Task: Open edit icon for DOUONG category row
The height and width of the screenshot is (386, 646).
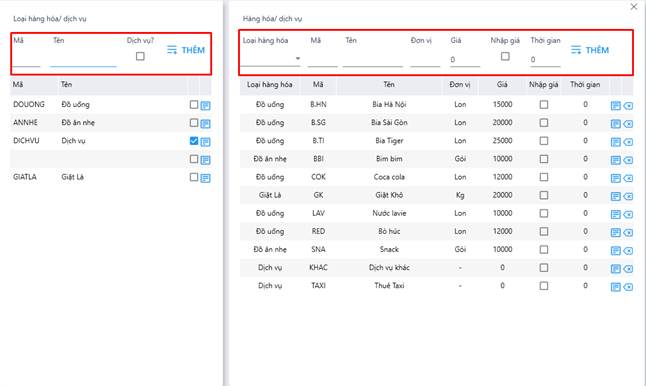Action: [205, 105]
